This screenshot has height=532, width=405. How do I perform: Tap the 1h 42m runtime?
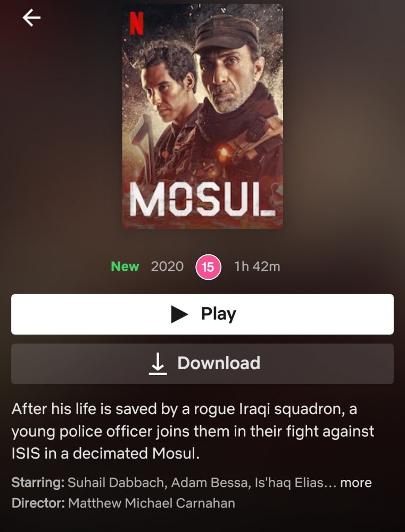pyautogui.click(x=257, y=267)
